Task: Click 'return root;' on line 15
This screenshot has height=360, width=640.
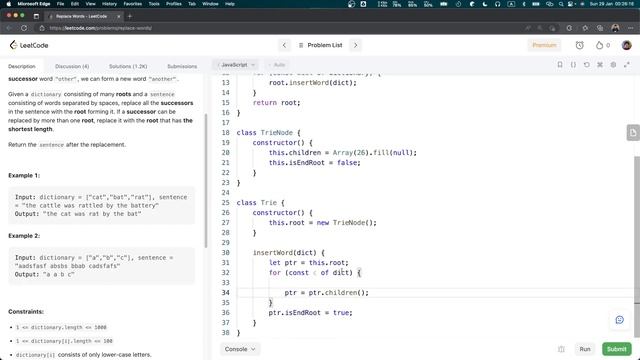Action: pos(276,102)
